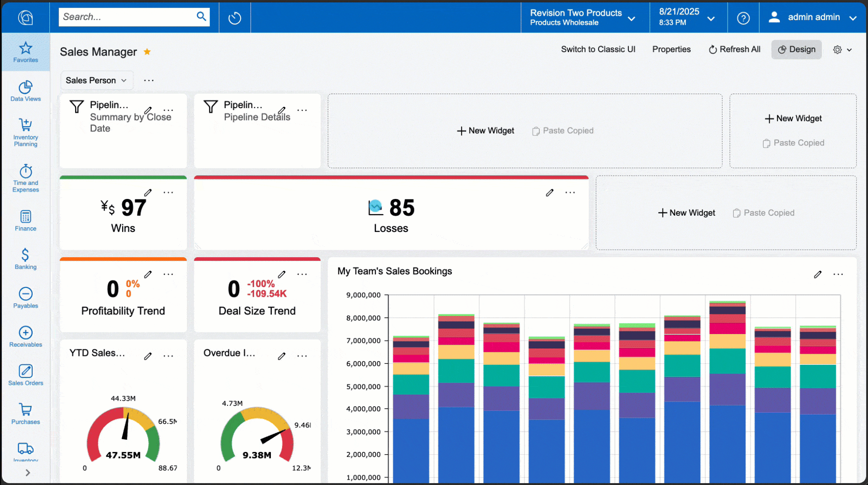Open the ellipsis menu on My Team's Sales Bookings

pyautogui.click(x=838, y=274)
